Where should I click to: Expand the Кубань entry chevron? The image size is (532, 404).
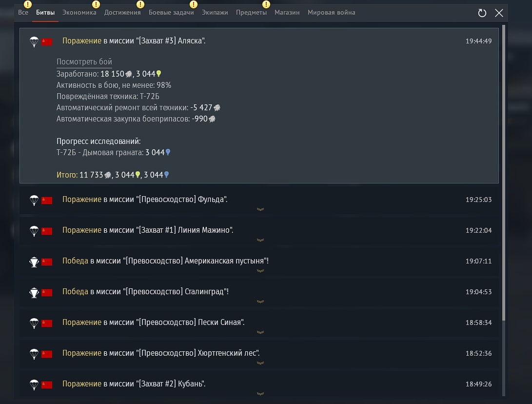(260, 394)
